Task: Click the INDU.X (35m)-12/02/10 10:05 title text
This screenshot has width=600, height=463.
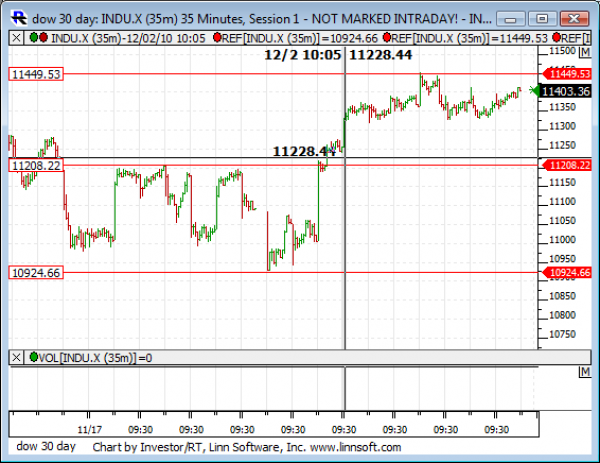Action: (128, 38)
